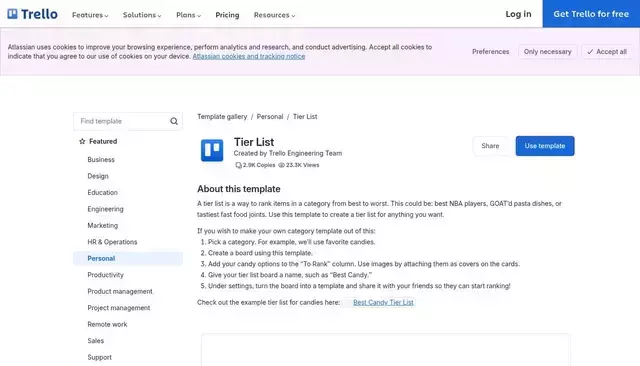The image size is (640, 366).
Task: Expand the Plans dropdown menu
Action: (188, 15)
